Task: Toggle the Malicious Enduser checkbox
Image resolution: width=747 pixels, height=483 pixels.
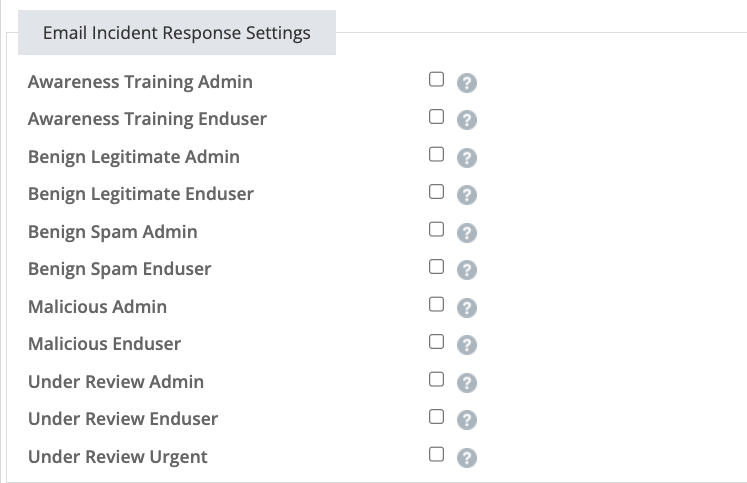Action: click(x=436, y=342)
